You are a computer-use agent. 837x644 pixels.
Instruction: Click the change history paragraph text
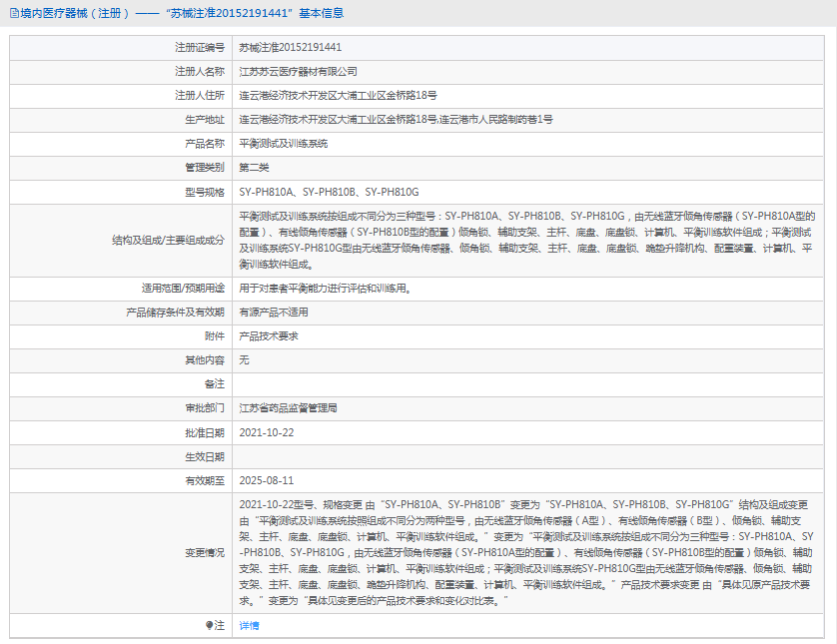[525, 553]
